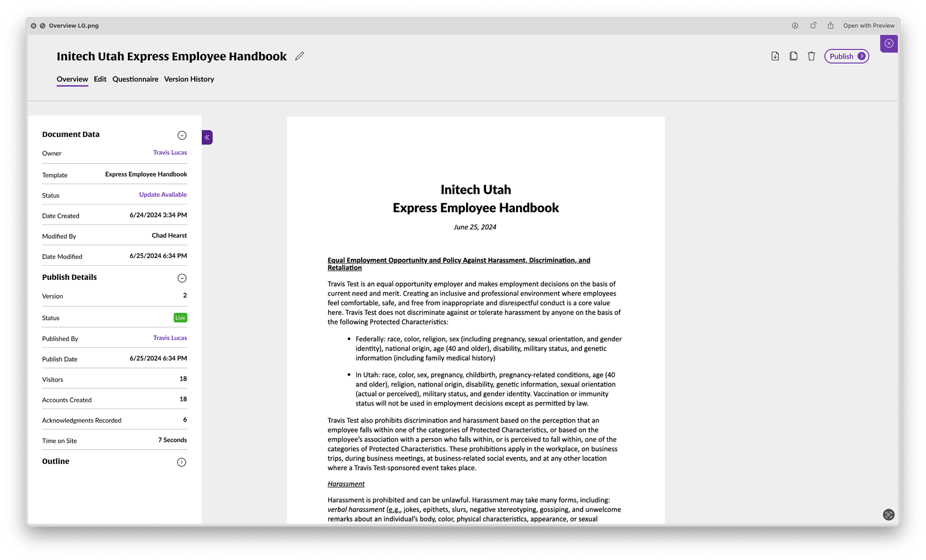The width and height of the screenshot is (926, 560).
Task: Switch to the Edit tab
Action: pos(100,79)
